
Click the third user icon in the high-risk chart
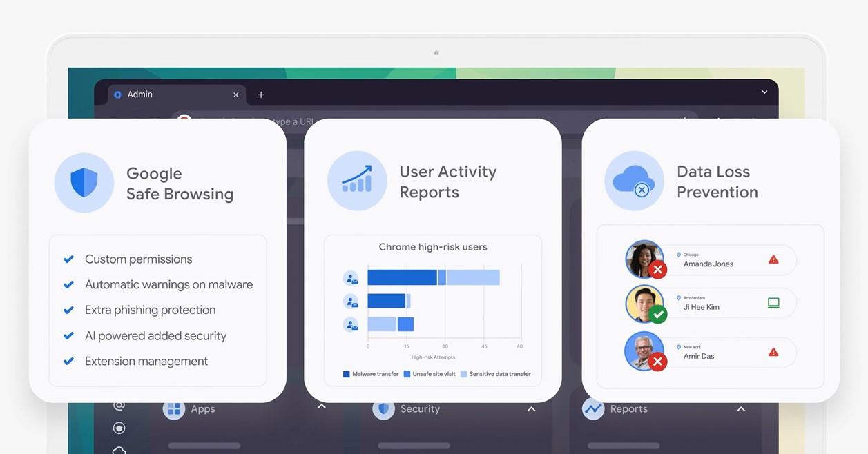coord(351,324)
